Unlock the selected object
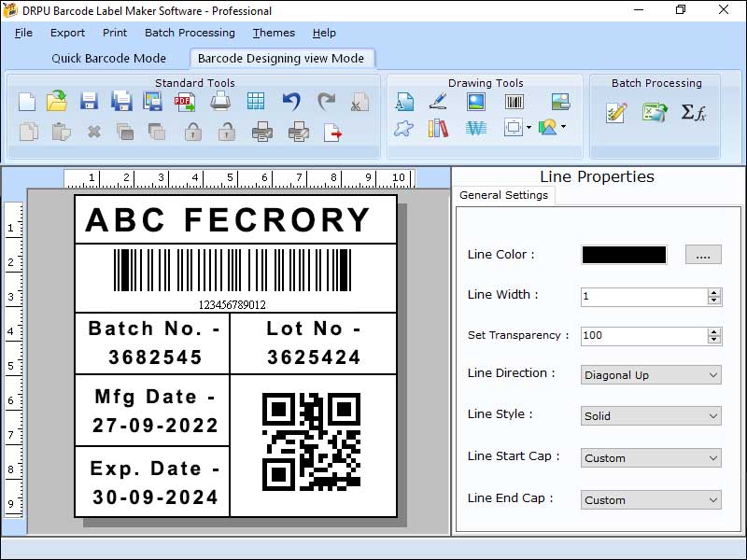The image size is (747, 560). point(227,132)
